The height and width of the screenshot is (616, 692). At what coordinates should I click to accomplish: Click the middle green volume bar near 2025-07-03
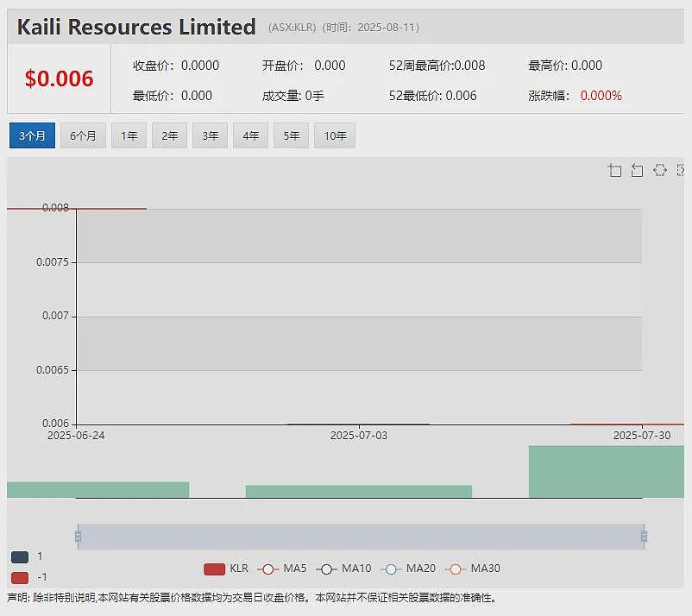[x=359, y=491]
